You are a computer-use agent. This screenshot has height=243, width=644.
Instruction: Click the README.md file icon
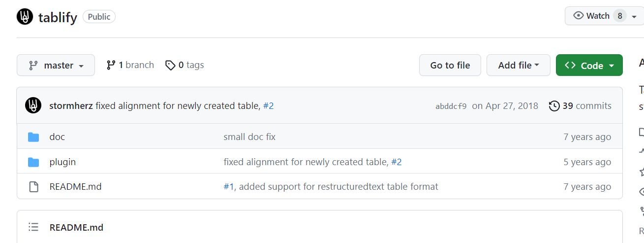(x=33, y=187)
